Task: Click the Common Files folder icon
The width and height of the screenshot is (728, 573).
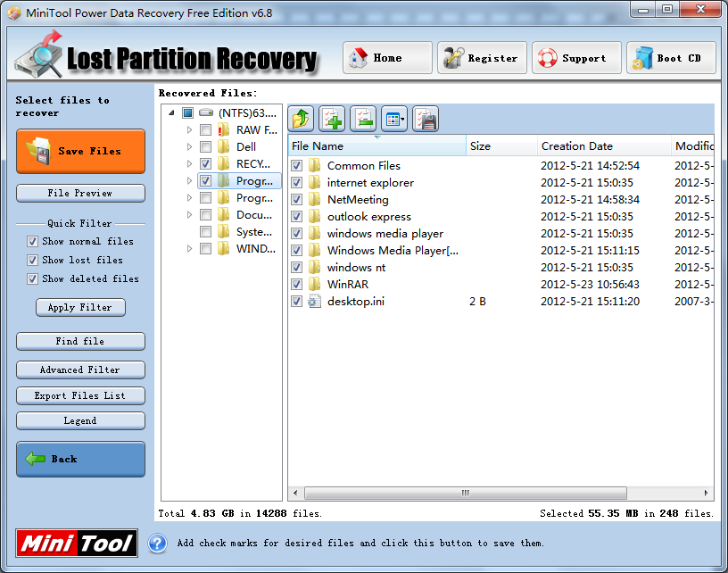Action: [x=314, y=165]
